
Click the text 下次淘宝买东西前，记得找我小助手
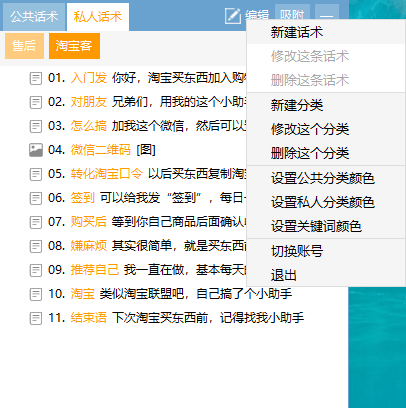pos(208,318)
